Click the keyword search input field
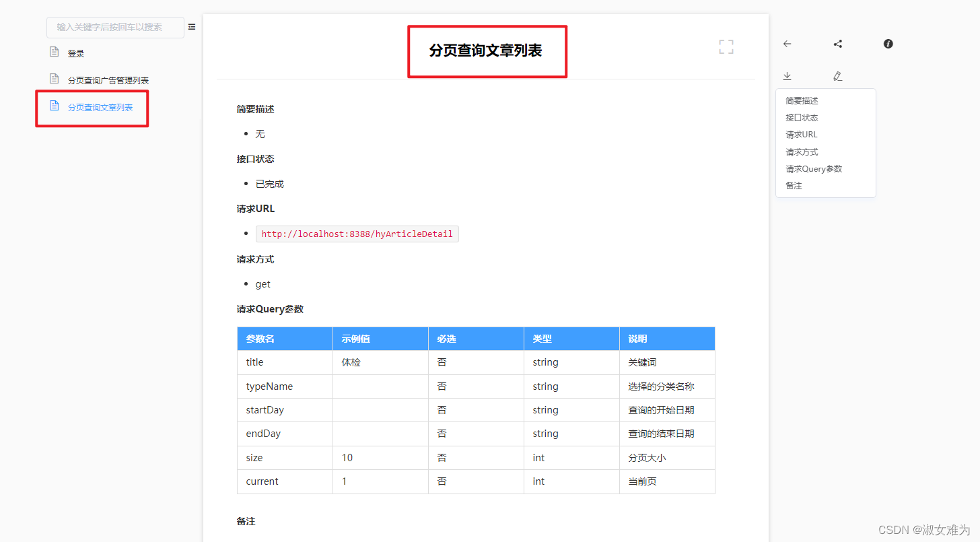The image size is (980, 542). tap(115, 27)
